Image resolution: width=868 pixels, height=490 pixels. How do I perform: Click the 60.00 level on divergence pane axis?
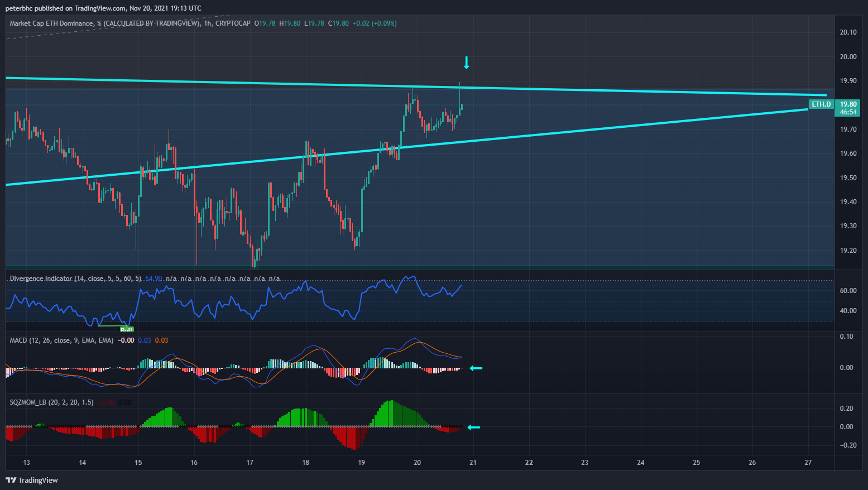pyautogui.click(x=848, y=291)
